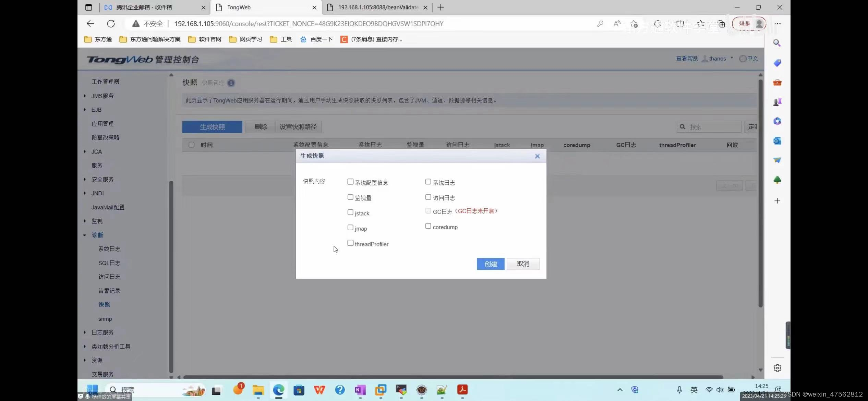Open 系统日志 in the sidebar menu
Viewport: 868px width, 401px height.
[x=109, y=249]
